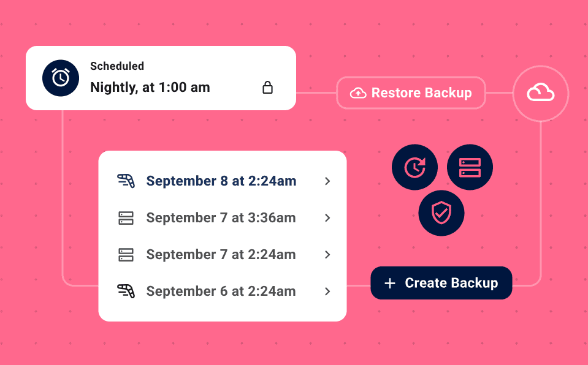Select the September 6 at 2:24am backup
588x365 pixels.
223,292
